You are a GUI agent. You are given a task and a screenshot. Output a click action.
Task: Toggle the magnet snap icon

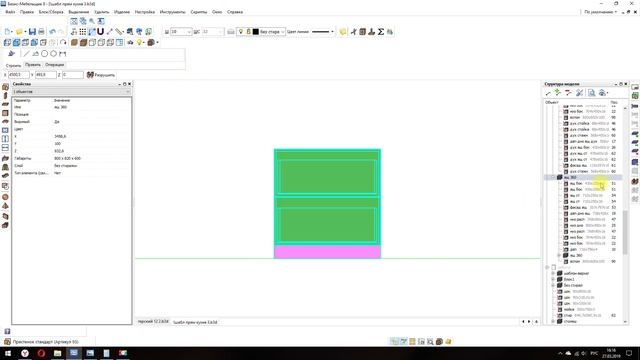click(x=100, y=31)
